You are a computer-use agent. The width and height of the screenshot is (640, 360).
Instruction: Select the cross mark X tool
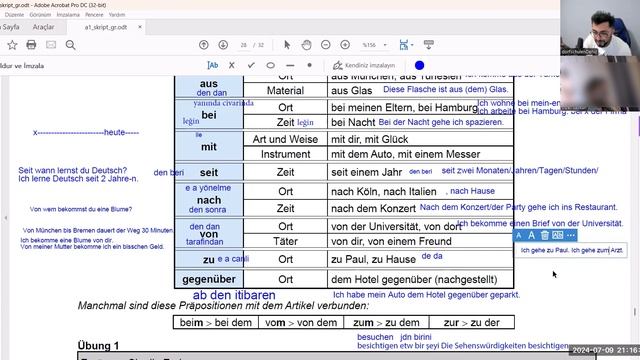(x=231, y=65)
